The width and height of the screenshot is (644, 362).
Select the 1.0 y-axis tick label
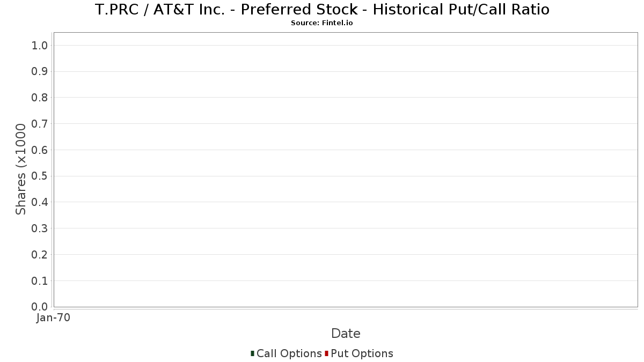coord(40,46)
